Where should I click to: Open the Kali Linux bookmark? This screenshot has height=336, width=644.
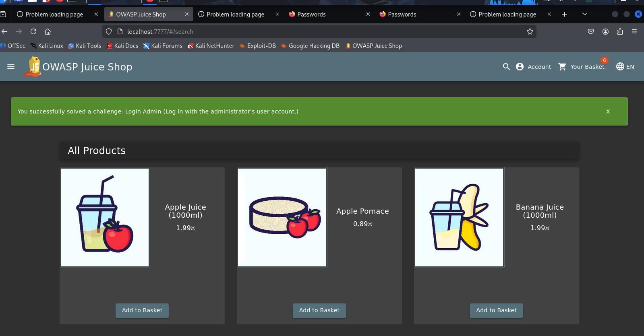point(47,46)
